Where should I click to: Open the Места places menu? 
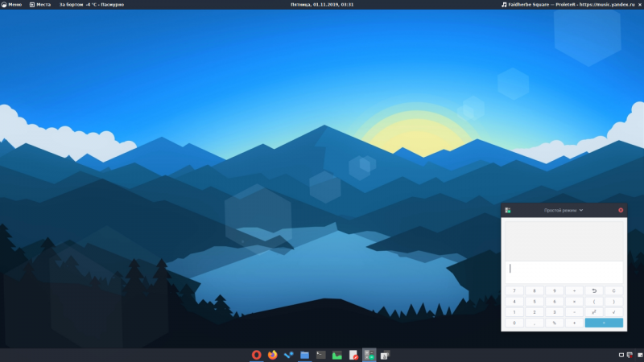40,5
